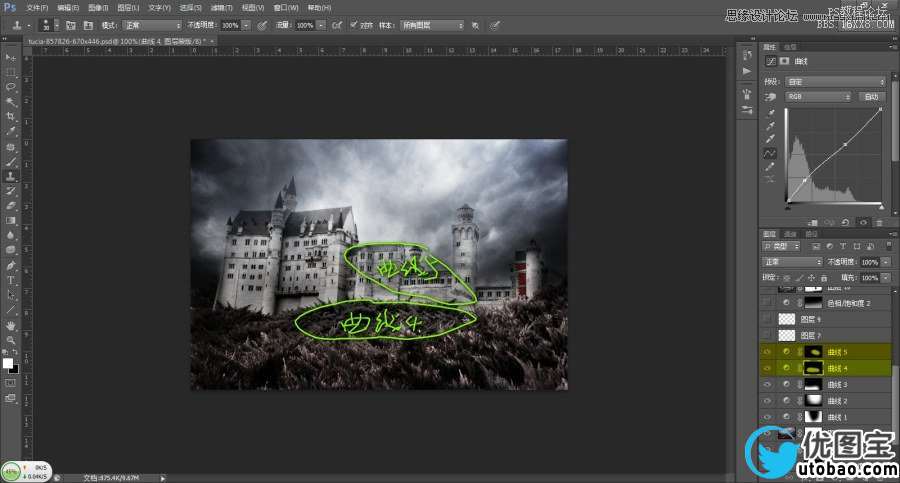Open the opacity slider arrow in the options bar
Screen dimensions: 900x483
246,25
